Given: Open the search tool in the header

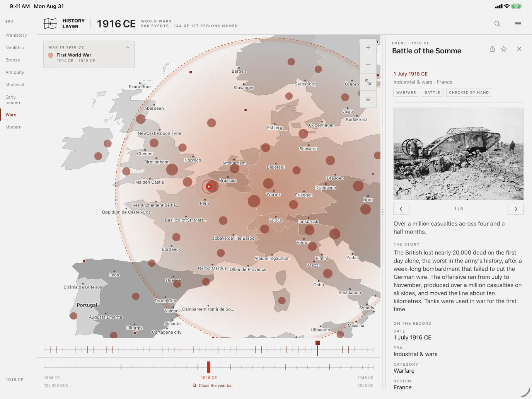Looking at the screenshot, I should [497, 24].
